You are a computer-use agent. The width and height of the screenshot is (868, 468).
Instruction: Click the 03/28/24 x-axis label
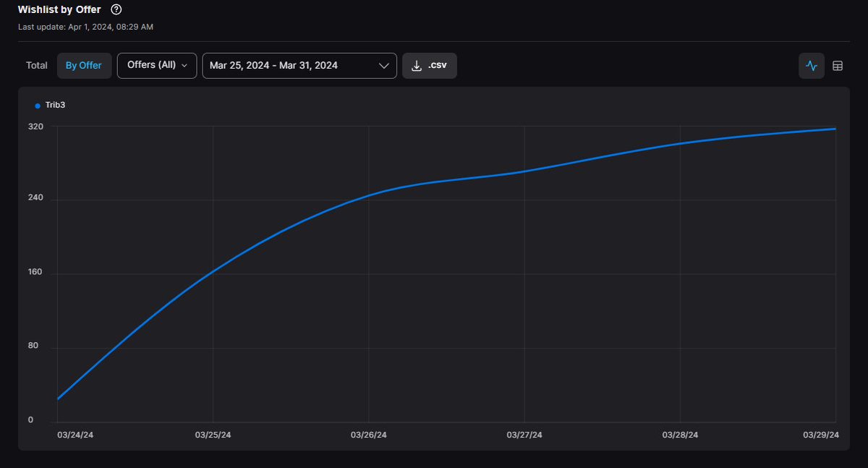[681, 435]
